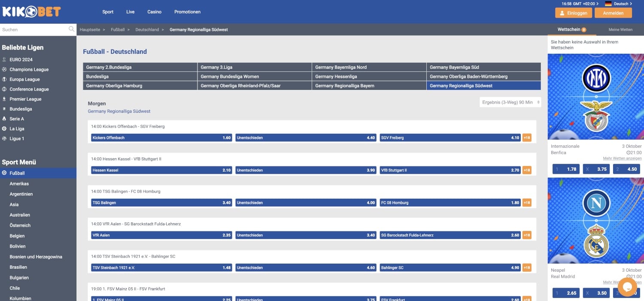The height and width of the screenshot is (301, 644).
Task: Expand Bosnien und Herzegowina in sport menu
Action: coord(36,257)
